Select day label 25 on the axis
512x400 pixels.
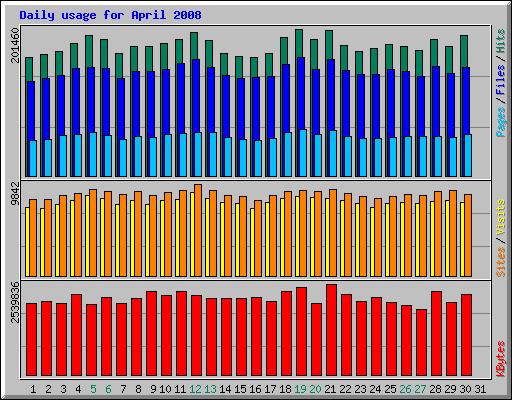(390, 389)
